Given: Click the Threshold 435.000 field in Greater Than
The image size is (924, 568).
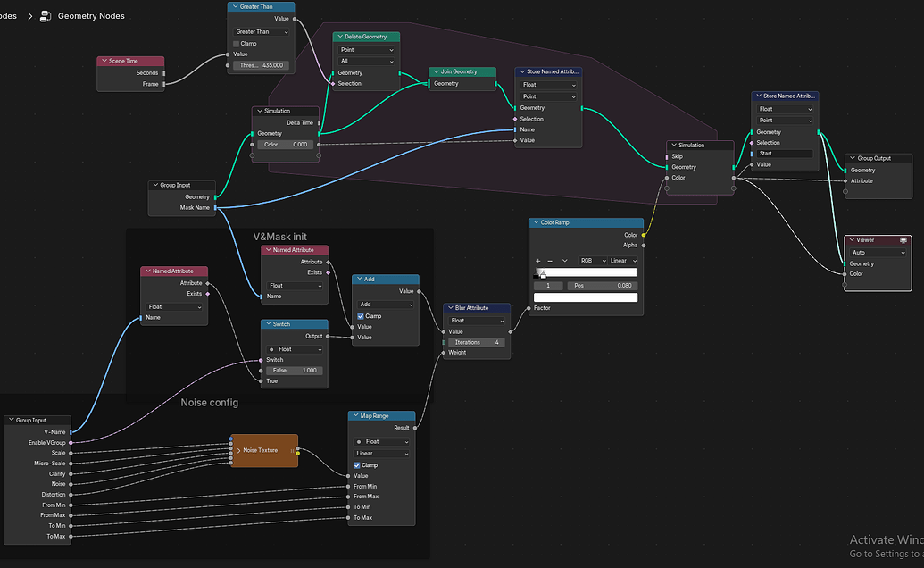Looking at the screenshot, I should 261,65.
